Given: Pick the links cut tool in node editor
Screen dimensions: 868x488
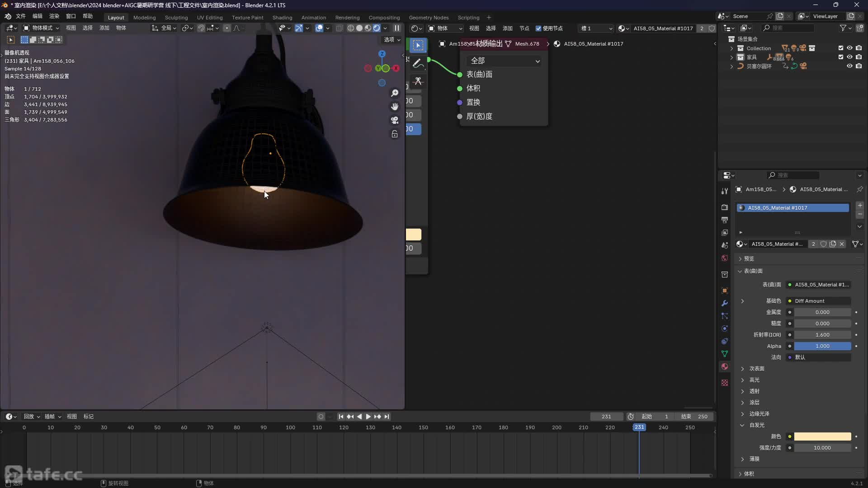Looking at the screenshot, I should [x=418, y=81].
